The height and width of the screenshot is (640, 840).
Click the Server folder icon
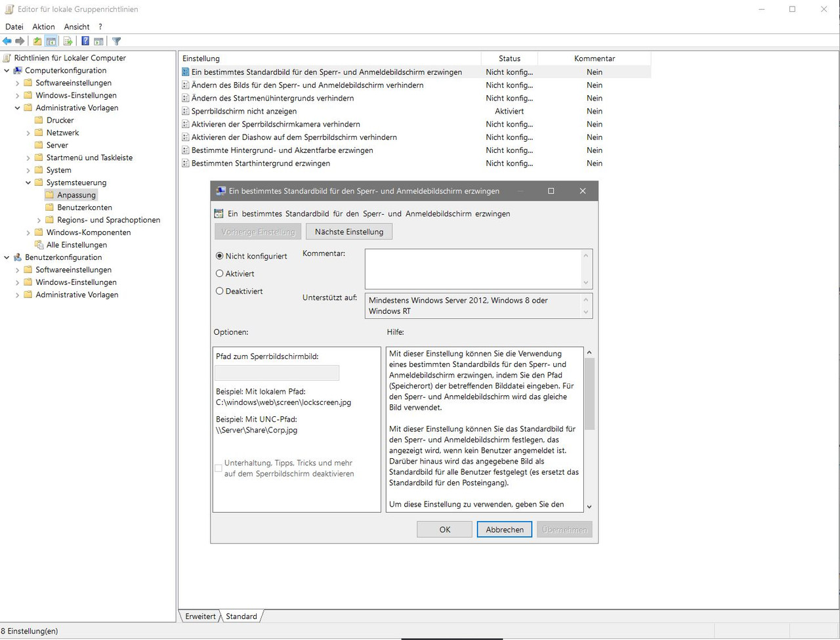39,145
